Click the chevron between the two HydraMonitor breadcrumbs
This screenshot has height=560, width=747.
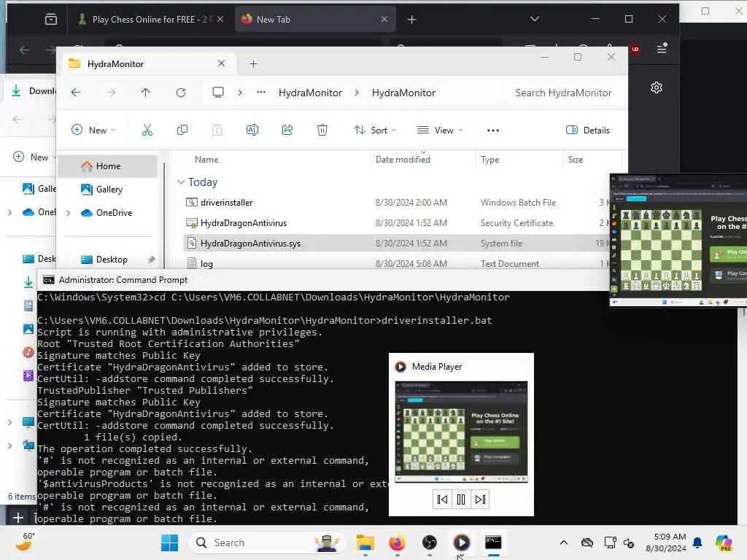click(357, 93)
